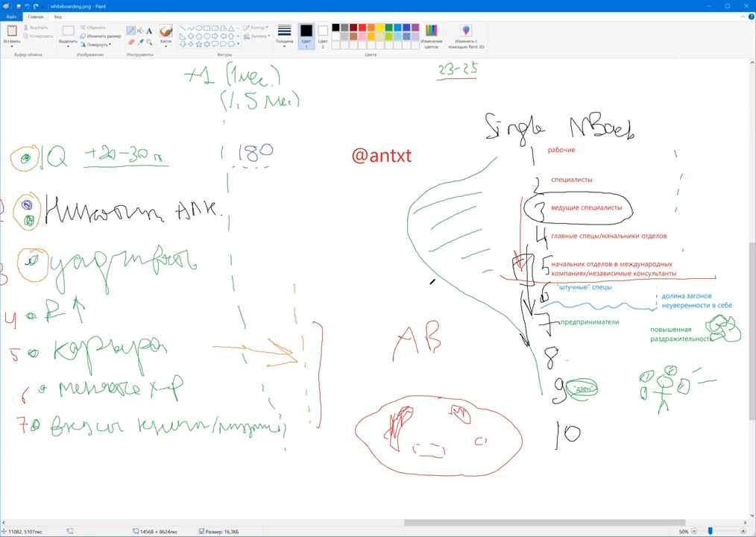This screenshot has width=756, height=537.
Task: Click Обрезать (Crop) in the ribbon
Action: (92, 28)
